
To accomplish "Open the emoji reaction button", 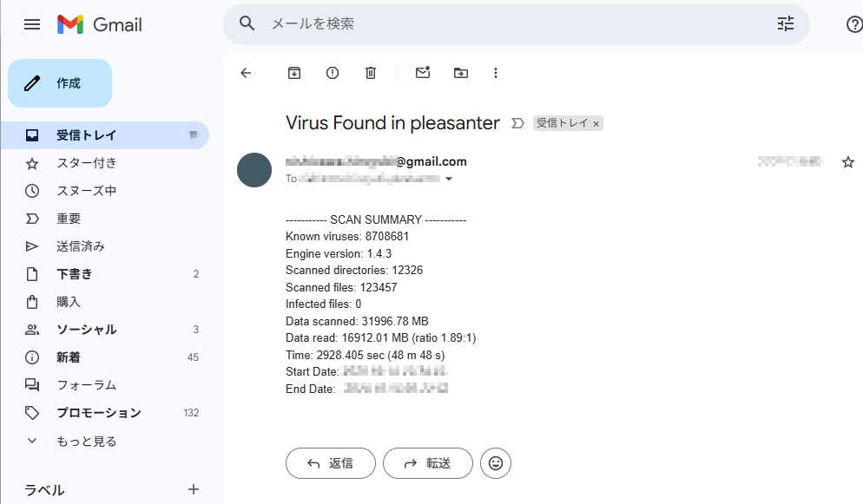I will pyautogui.click(x=496, y=463).
